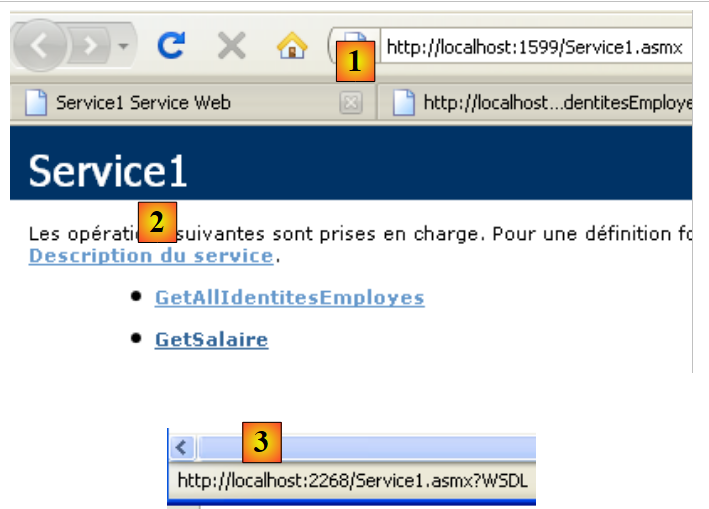This screenshot has height=509, width=709.
Task: Click the page icon on the Service1 tab
Action: (x=36, y=103)
